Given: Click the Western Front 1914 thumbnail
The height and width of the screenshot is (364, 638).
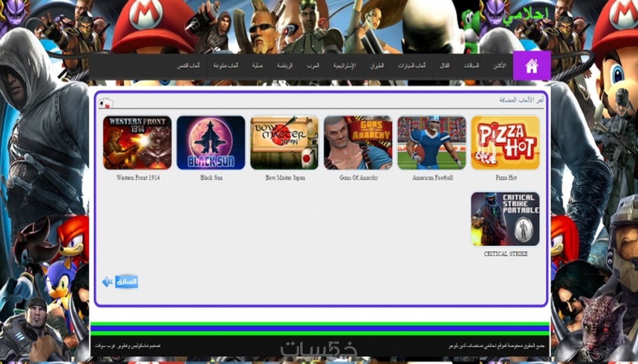Looking at the screenshot, I should pos(137,143).
